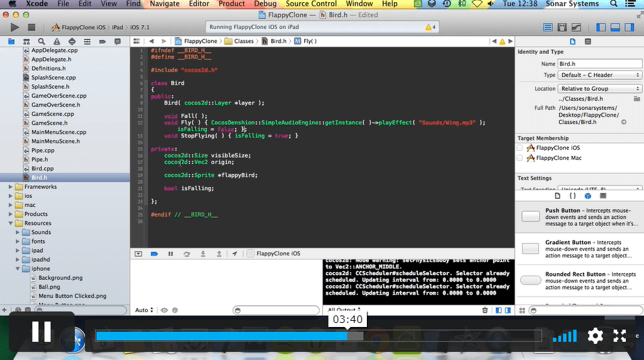The height and width of the screenshot is (360, 644).
Task: Show the Object library
Action: tap(588, 196)
